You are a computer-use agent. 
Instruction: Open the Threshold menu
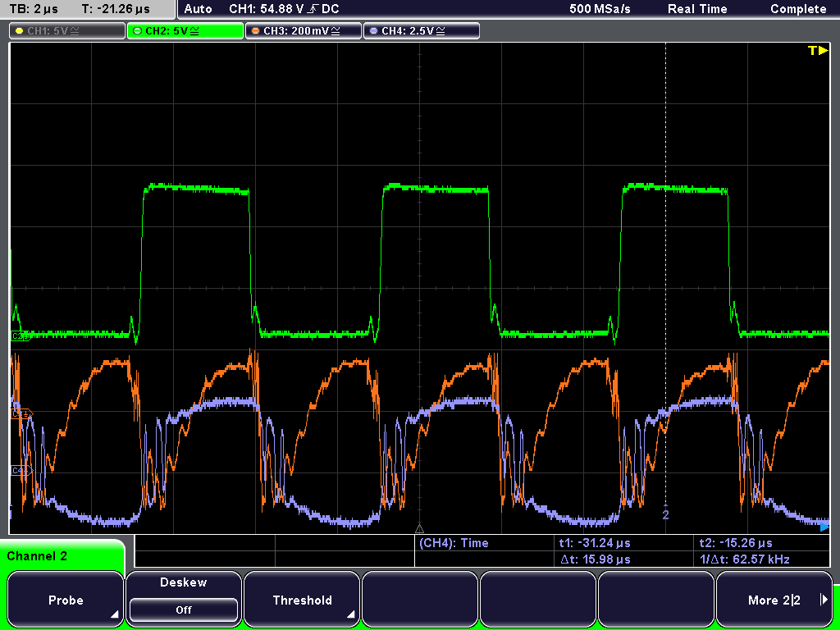[302, 600]
